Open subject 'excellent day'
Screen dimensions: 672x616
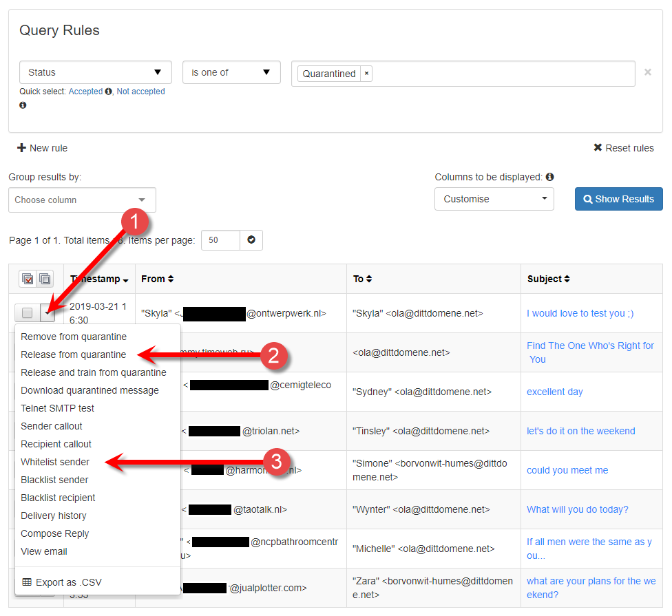pyautogui.click(x=554, y=392)
